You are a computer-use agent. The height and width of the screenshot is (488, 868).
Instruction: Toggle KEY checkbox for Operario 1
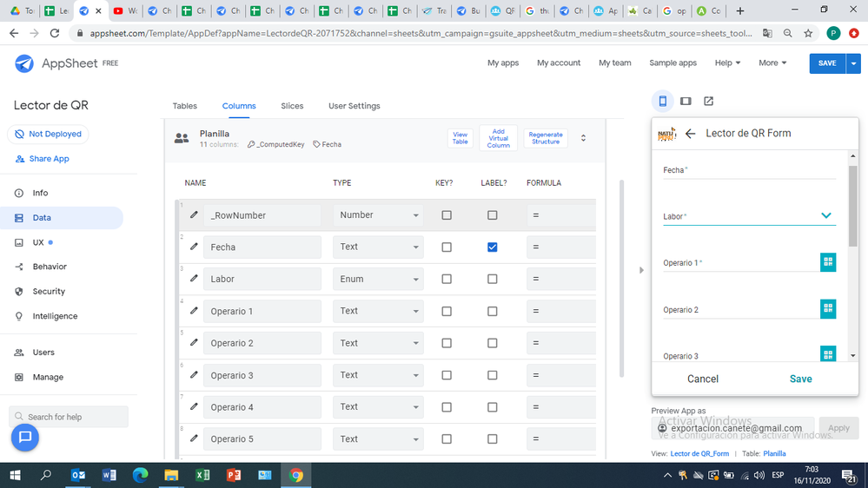coord(447,312)
